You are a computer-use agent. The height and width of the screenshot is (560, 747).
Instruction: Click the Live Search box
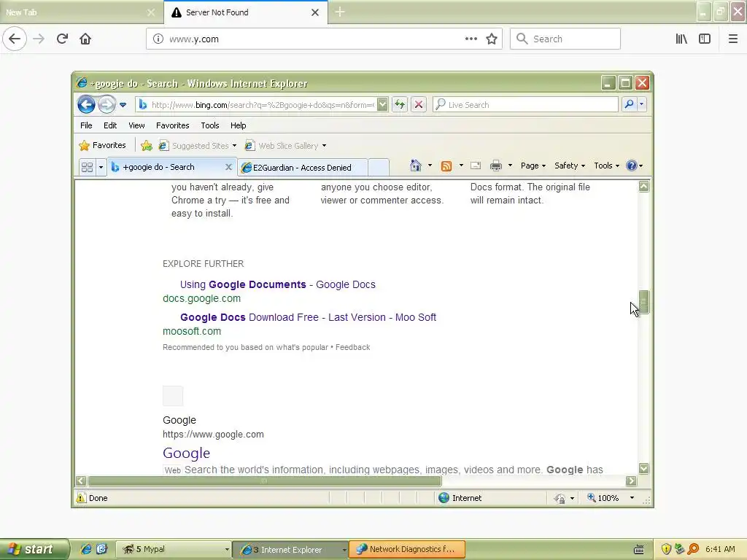(x=526, y=105)
